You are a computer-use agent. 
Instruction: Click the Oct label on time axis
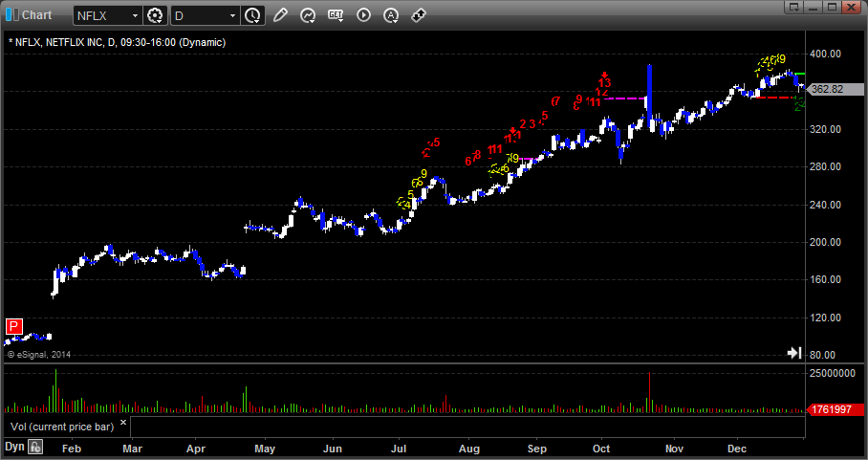tap(601, 449)
